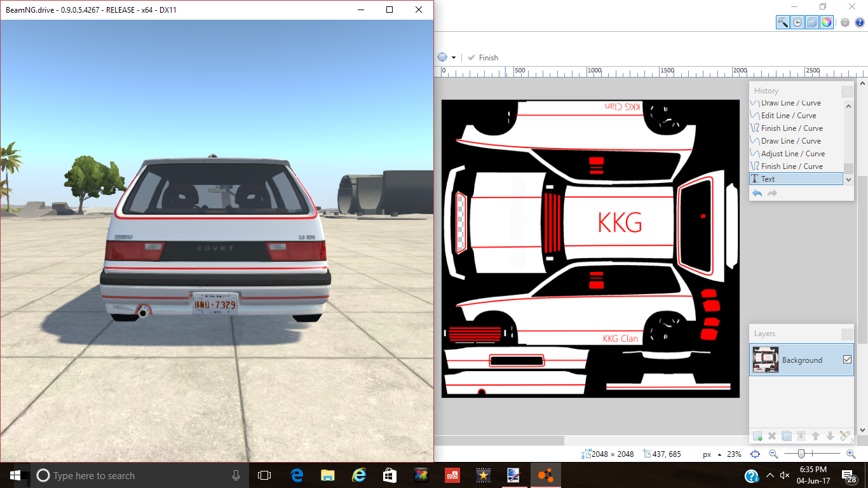Screen dimensions: 868x488
Task: Open the Help question mark icon
Action: pyautogui.click(x=859, y=22)
